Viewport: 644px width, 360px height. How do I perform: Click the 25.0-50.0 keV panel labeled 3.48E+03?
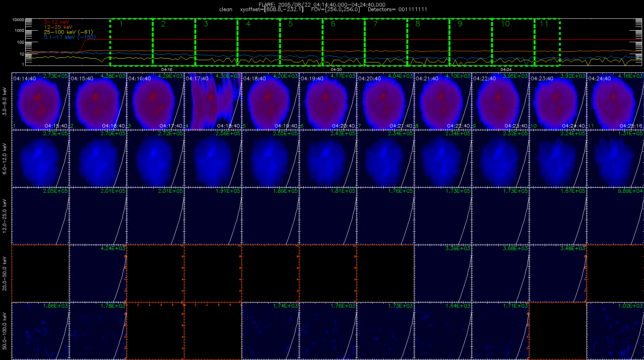(x=558, y=273)
